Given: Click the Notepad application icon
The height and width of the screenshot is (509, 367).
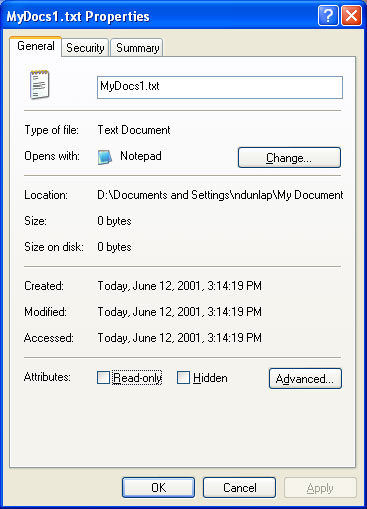Looking at the screenshot, I should pos(105,157).
